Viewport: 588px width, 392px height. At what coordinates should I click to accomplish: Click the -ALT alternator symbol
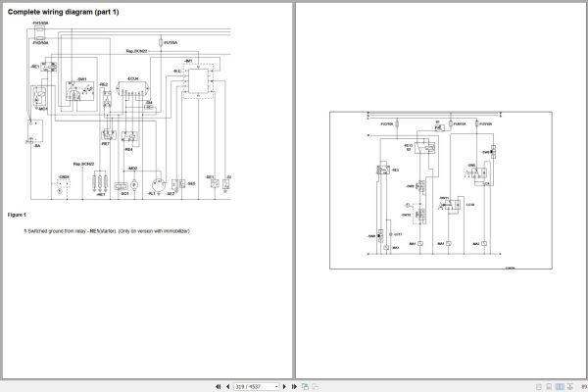coord(159,185)
